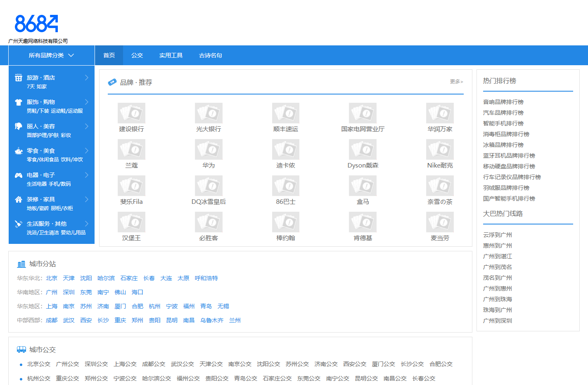Open the 运动鞋/运动服 sublink
Image resolution: width=588 pixels, height=385 pixels.
click(67, 111)
